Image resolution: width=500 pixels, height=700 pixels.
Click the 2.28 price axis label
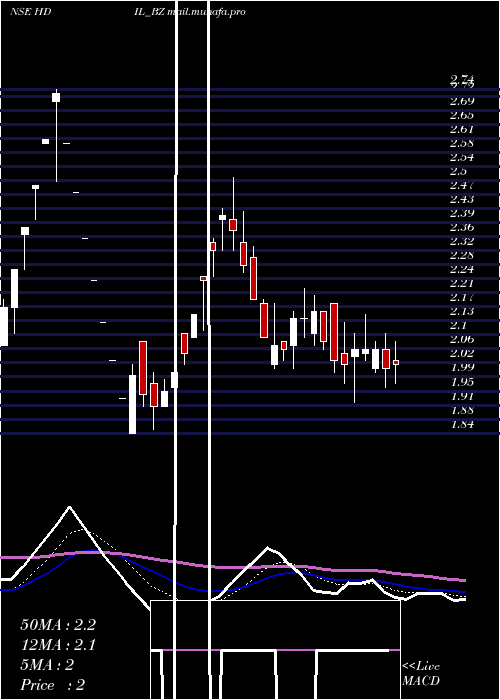point(462,255)
